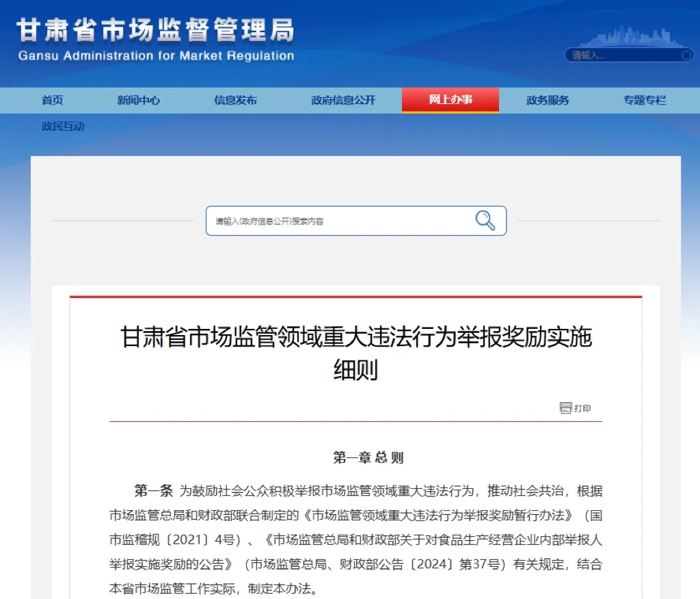Click the printer icon next to 打印

tap(565, 408)
